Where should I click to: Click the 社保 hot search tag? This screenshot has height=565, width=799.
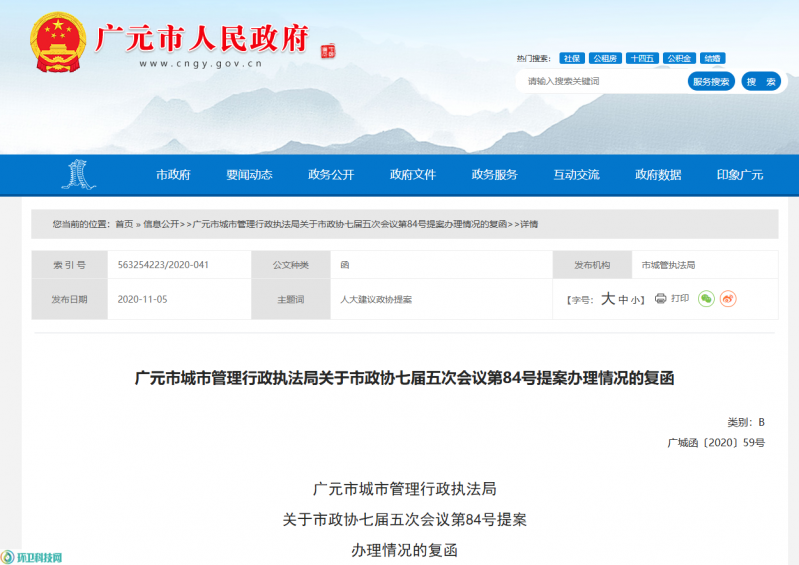571,58
